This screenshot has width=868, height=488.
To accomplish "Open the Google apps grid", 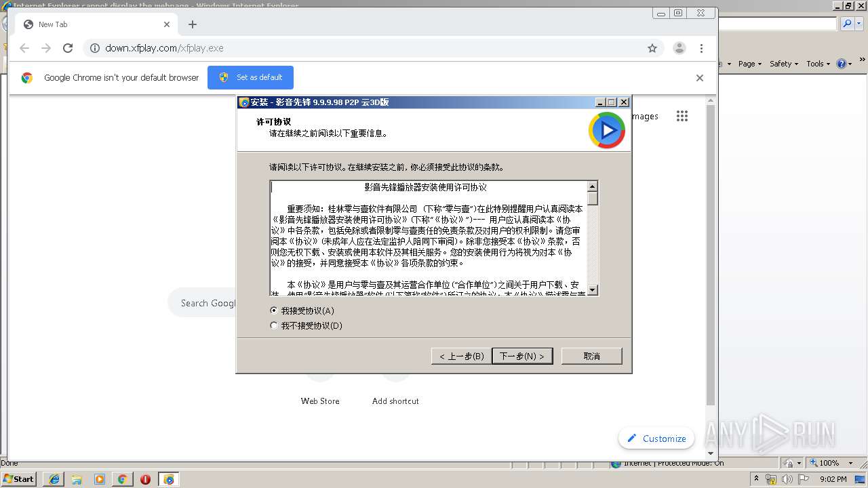I will coord(682,116).
